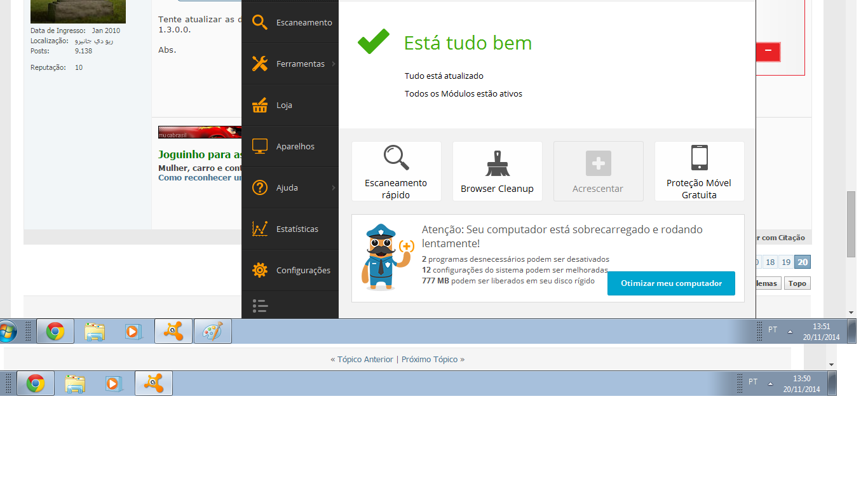This screenshot has width=868, height=488.
Task: Click Otimizar meu computador button
Action: point(671,283)
